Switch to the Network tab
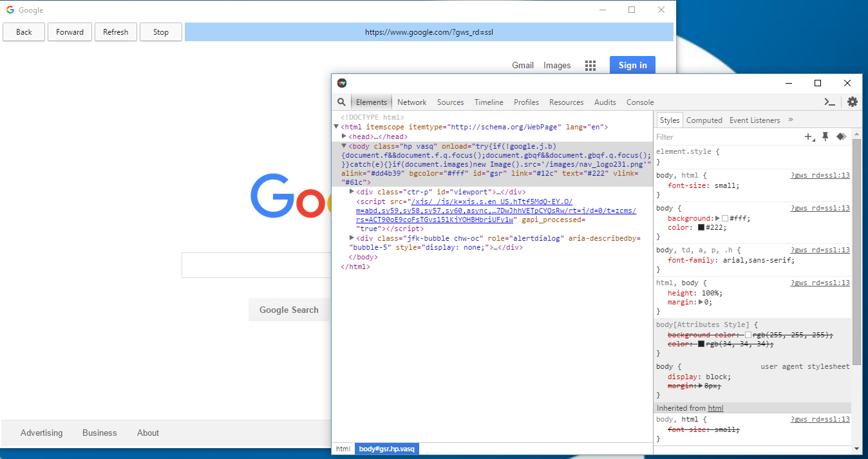 click(411, 102)
